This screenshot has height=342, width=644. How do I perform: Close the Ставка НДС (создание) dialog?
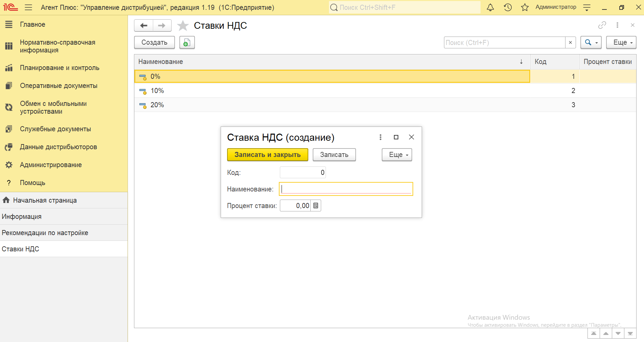coord(412,137)
